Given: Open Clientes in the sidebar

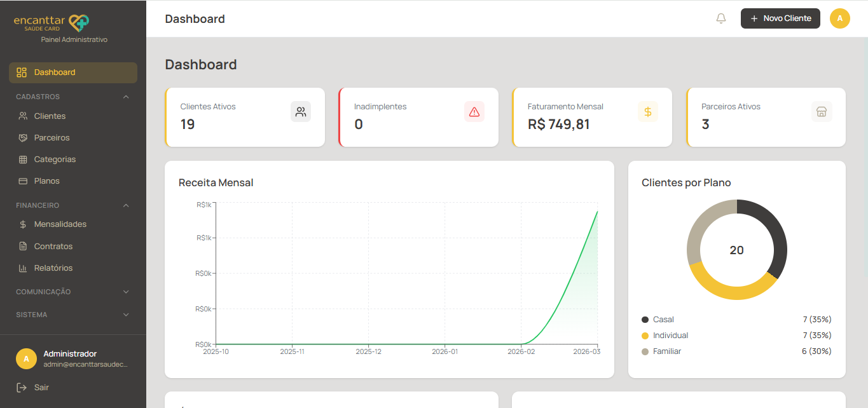Looking at the screenshot, I should pos(50,116).
